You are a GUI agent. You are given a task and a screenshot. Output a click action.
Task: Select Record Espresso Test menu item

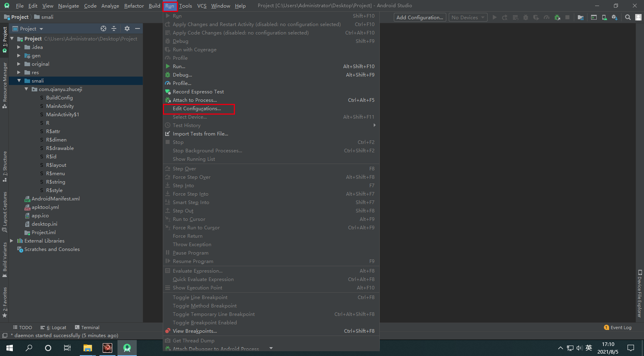point(271,92)
